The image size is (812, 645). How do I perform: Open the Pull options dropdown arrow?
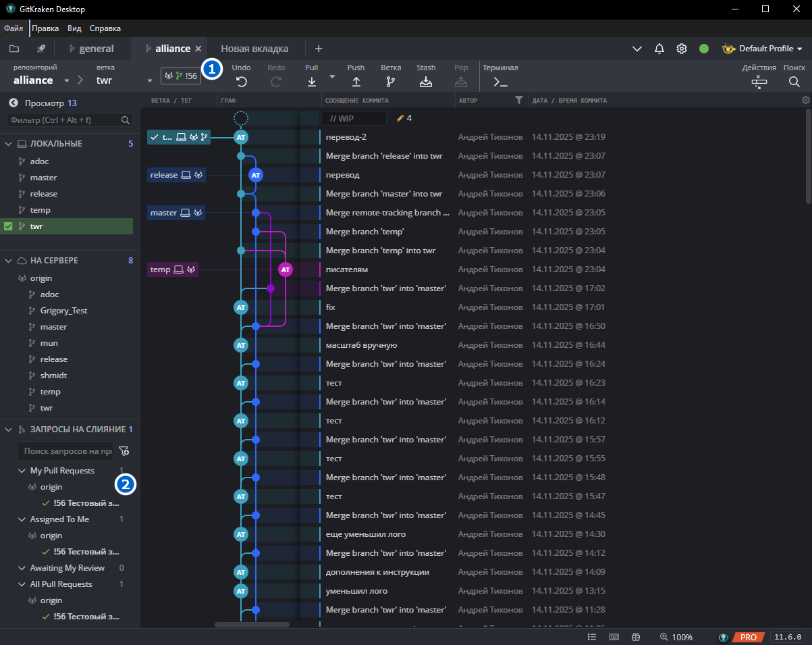tap(331, 78)
